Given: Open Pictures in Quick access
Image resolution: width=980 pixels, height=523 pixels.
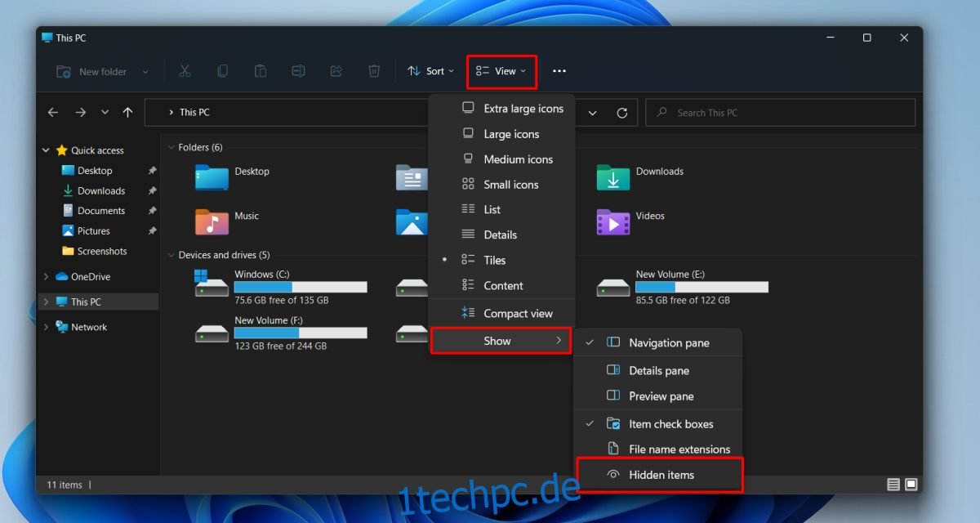Looking at the screenshot, I should (86, 231).
